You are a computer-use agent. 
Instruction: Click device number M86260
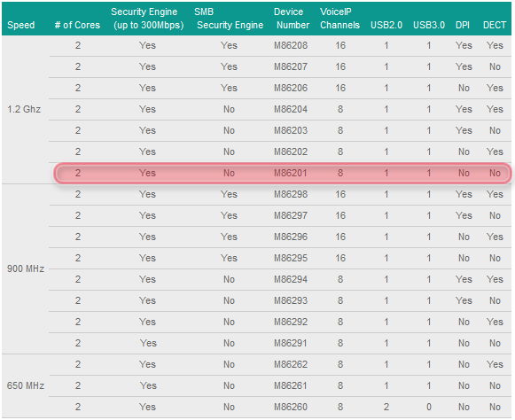tap(291, 407)
